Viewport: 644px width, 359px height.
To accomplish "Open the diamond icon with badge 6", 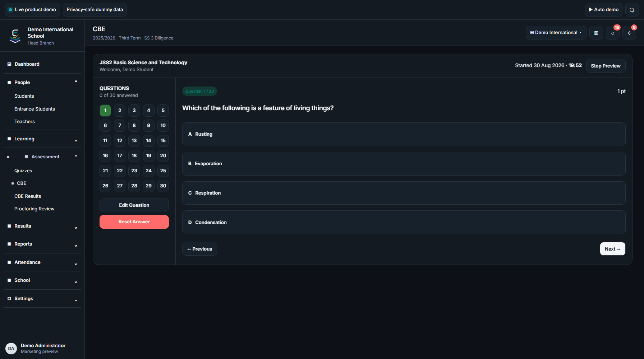I will click(x=629, y=33).
